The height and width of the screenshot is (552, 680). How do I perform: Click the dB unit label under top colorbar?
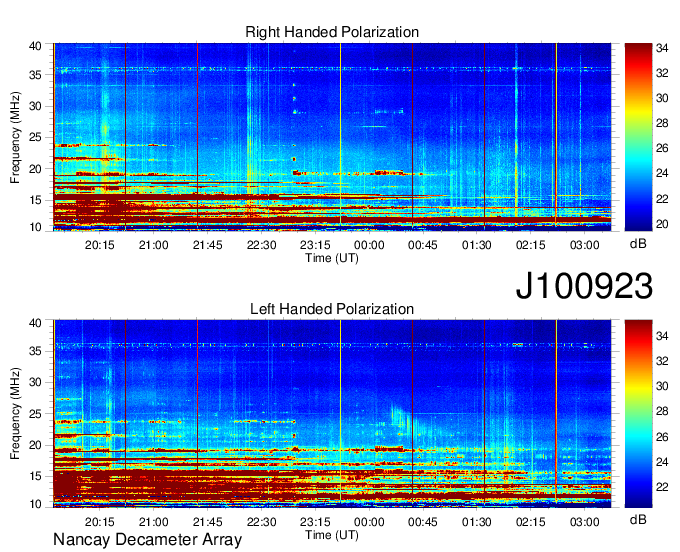point(638,244)
